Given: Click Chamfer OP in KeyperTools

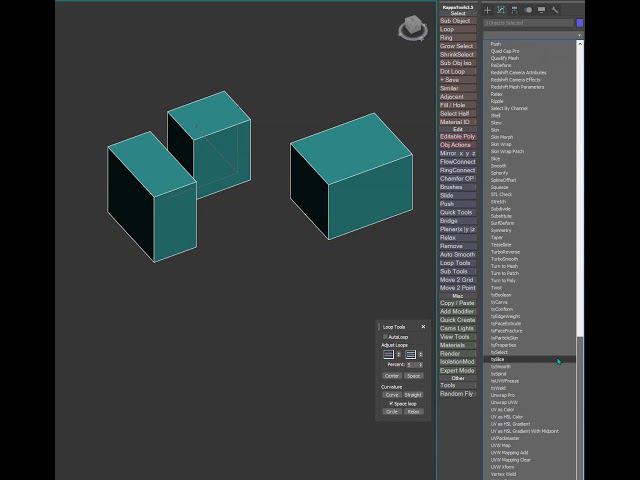Looking at the screenshot, I should 458,179.
